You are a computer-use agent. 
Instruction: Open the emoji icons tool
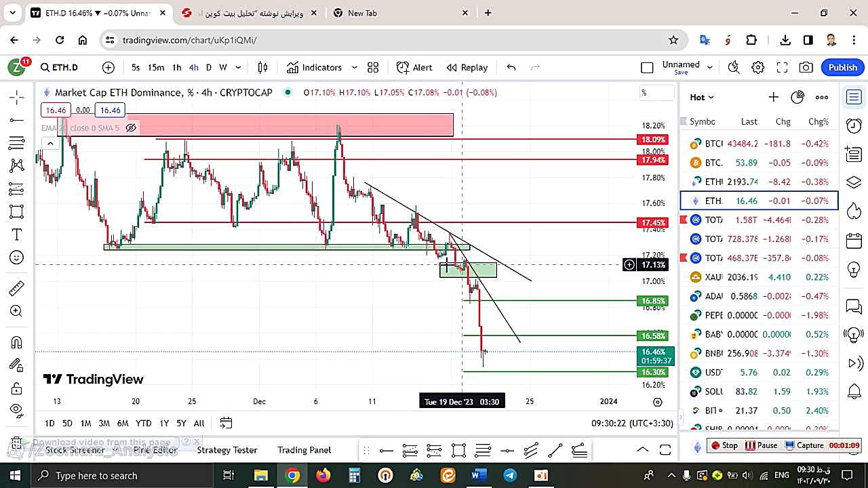point(17,258)
